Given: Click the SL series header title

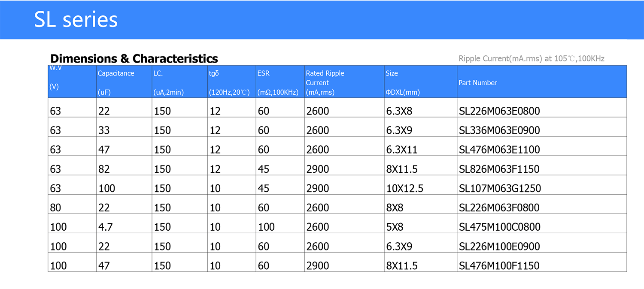Looking at the screenshot, I should tap(76, 20).
